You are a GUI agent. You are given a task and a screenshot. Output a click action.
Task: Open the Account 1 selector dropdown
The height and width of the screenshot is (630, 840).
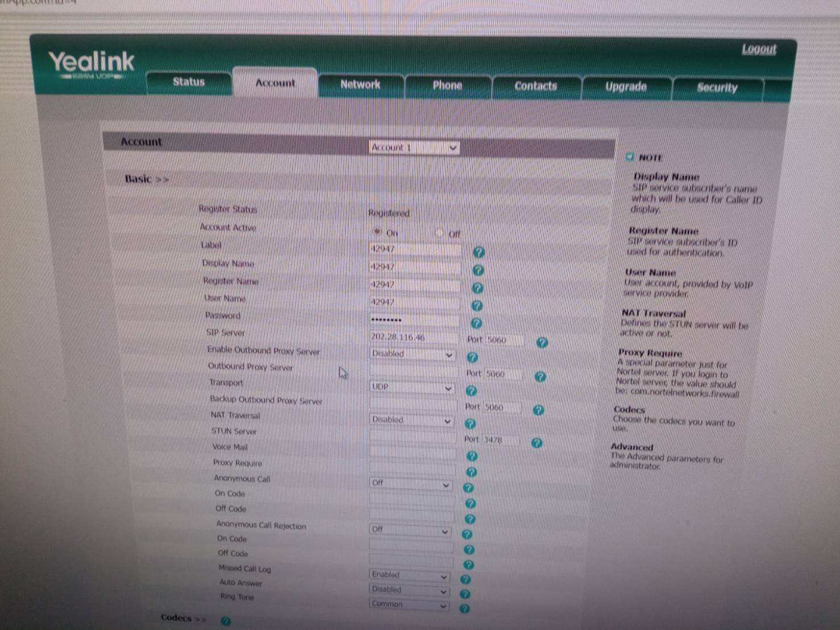pos(414,148)
